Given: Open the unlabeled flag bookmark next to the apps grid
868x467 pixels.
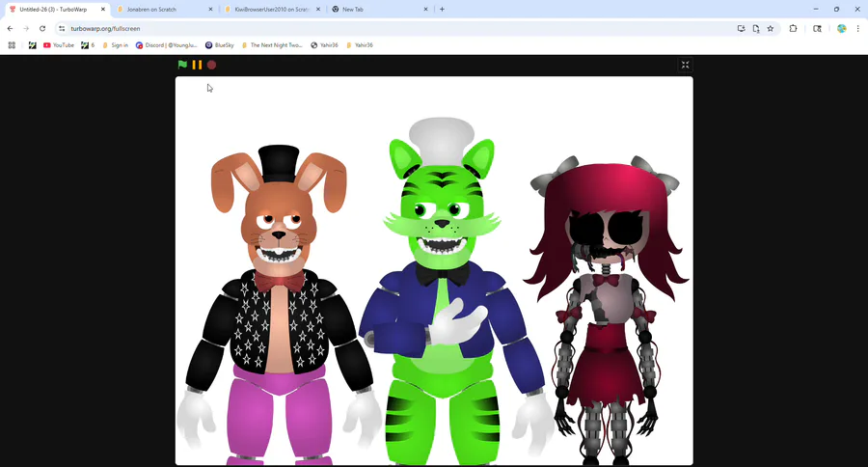Looking at the screenshot, I should (x=32, y=45).
